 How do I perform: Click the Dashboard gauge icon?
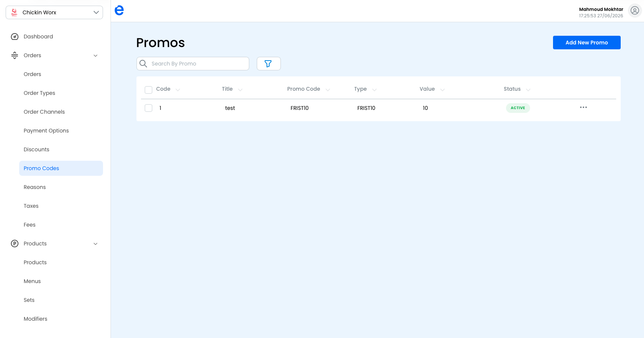pyautogui.click(x=15, y=37)
